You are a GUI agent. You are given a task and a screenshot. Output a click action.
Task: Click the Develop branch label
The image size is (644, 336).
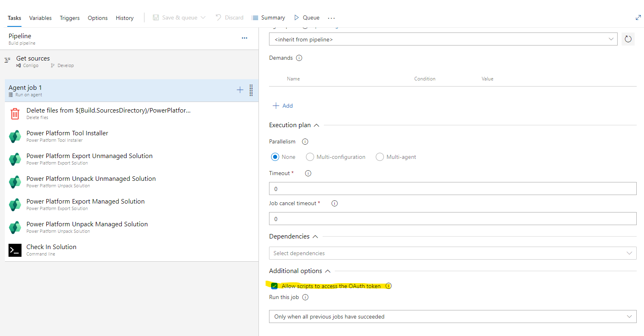click(x=65, y=65)
